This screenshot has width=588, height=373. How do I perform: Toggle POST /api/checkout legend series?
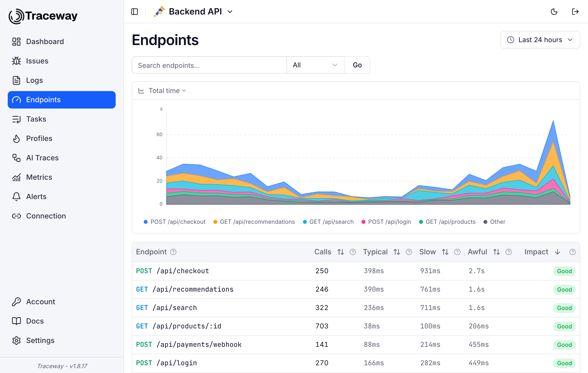click(x=175, y=222)
